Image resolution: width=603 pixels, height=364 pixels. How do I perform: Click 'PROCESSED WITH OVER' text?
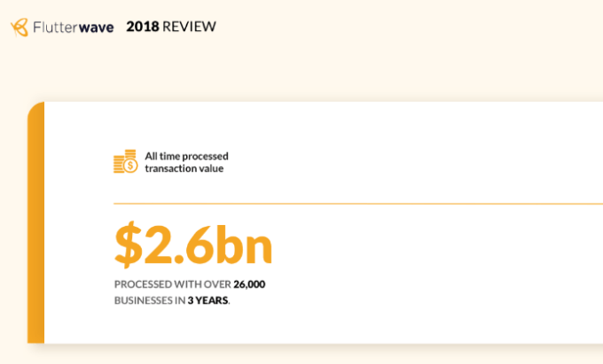[173, 284]
